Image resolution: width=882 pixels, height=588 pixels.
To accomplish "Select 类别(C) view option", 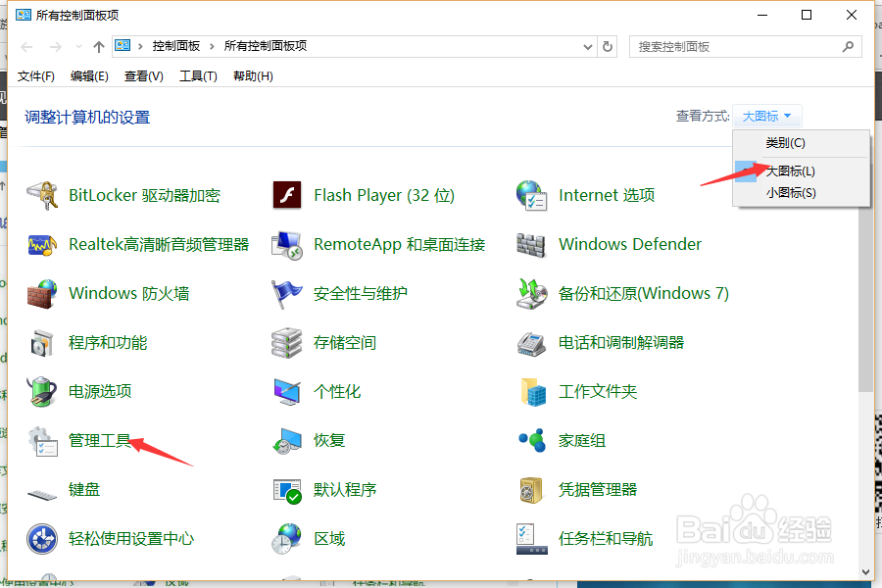I will pos(801,143).
